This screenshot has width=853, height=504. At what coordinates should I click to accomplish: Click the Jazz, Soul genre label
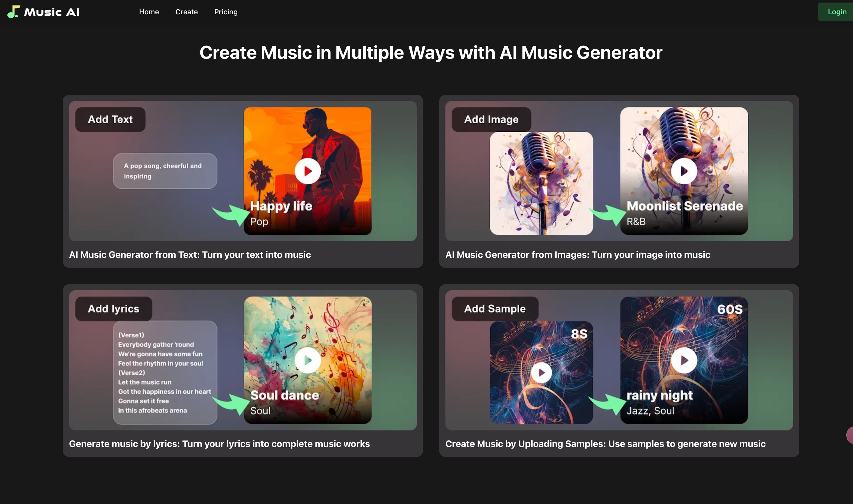650,411
